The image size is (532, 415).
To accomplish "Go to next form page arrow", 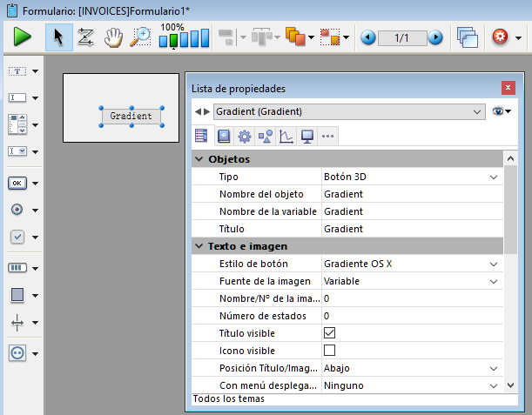I will 434,37.
